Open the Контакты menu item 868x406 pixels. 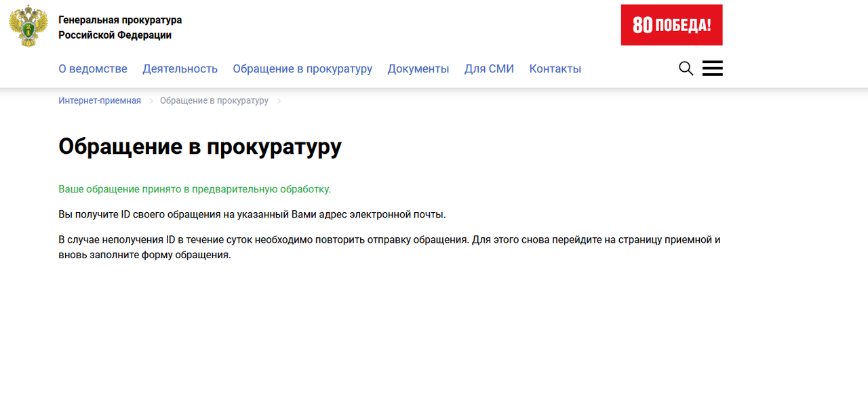tap(555, 68)
